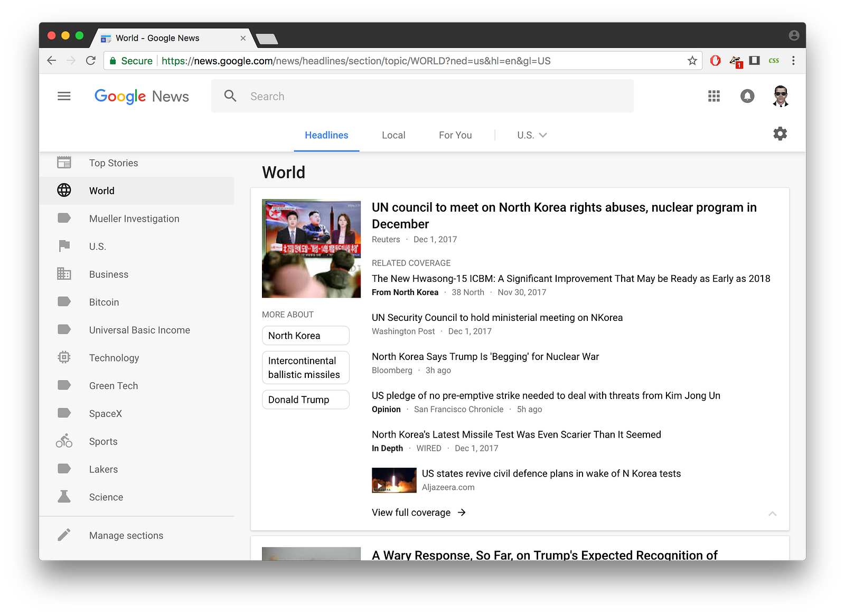Collapse the North Korea story card
The image size is (845, 616).
tap(772, 513)
